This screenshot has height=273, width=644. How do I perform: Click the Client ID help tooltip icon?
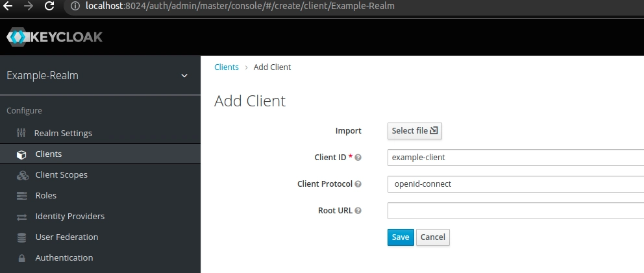[358, 157]
